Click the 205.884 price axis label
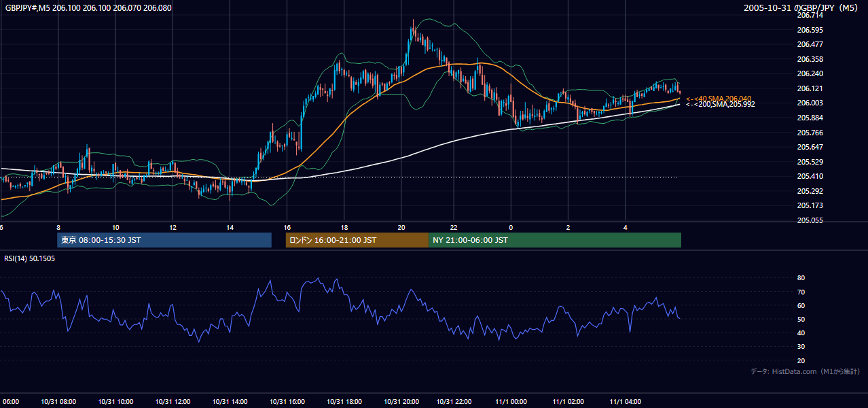Screen dimensions: 868x408 click(x=810, y=118)
